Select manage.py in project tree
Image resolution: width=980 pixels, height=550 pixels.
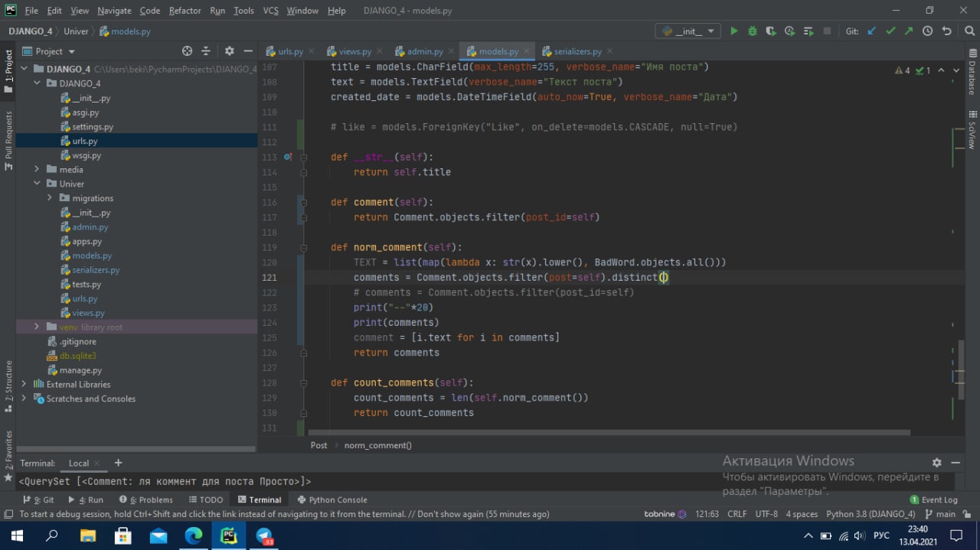point(80,370)
